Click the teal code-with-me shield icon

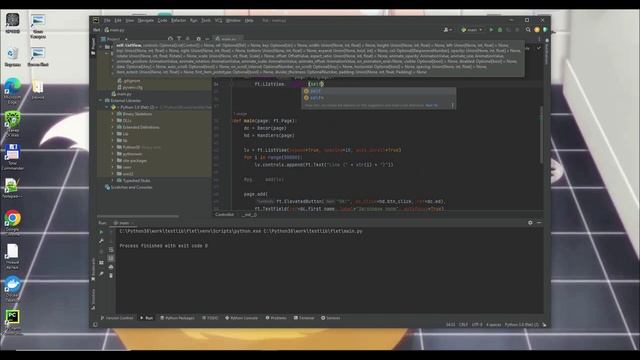coord(545,30)
